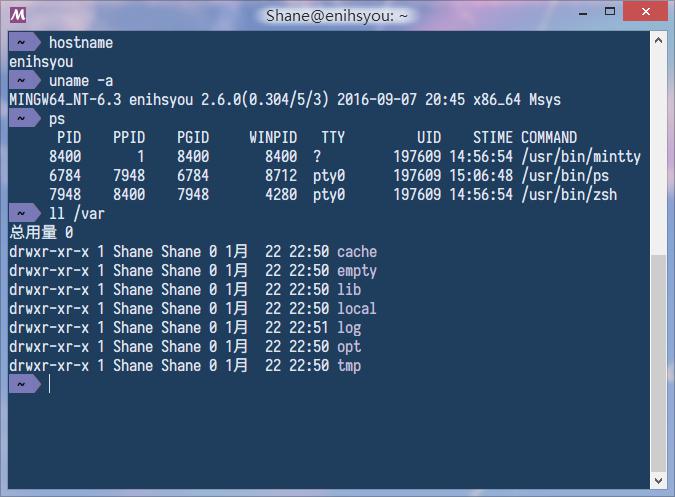Click the scrollbar up arrow

(658, 41)
